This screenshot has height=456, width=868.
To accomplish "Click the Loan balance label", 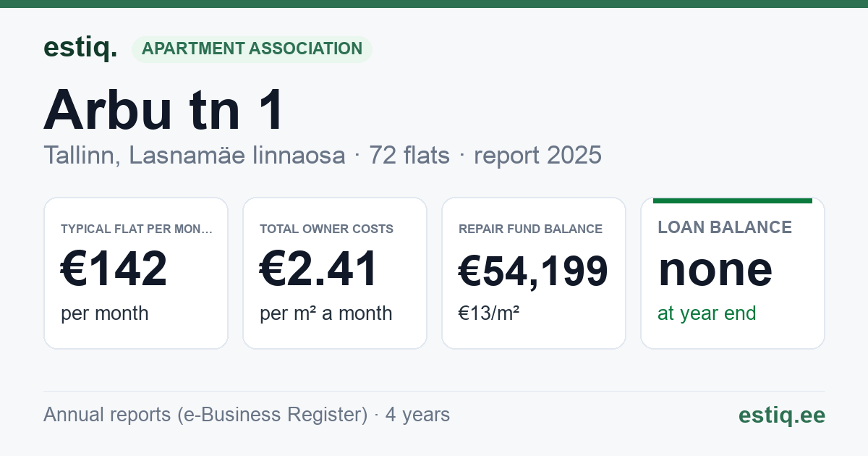I will pyautogui.click(x=725, y=227).
